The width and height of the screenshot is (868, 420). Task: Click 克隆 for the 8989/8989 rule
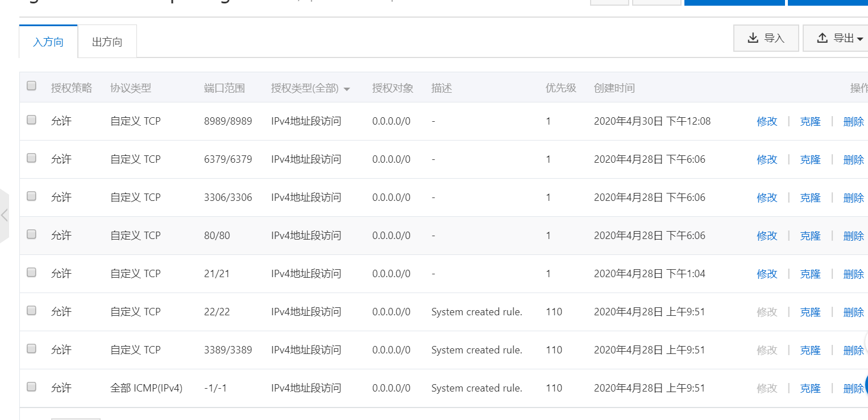pos(810,121)
